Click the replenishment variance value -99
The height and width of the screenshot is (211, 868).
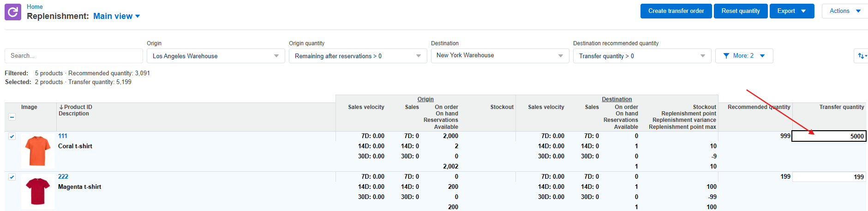712,197
